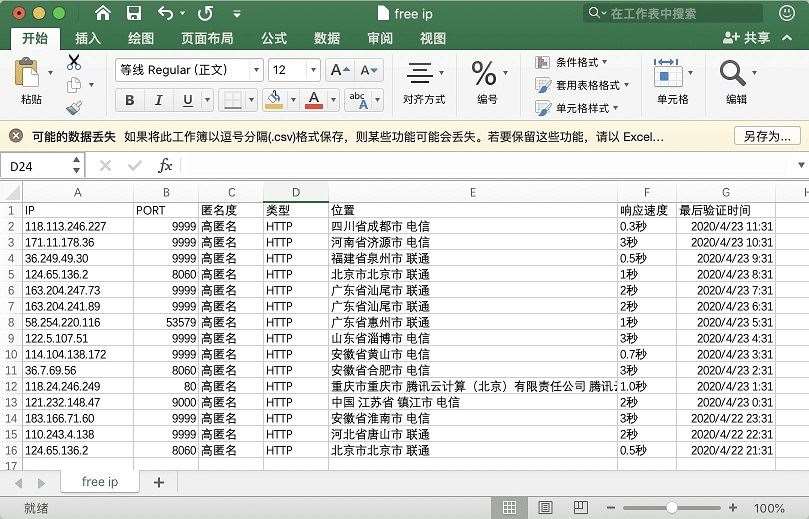Redo the last action

tap(206, 13)
